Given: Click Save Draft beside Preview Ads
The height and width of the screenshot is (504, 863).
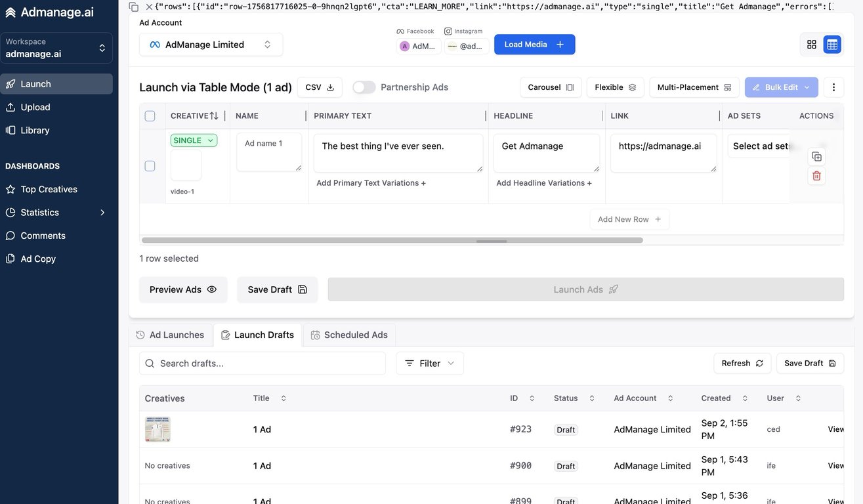Looking at the screenshot, I should coord(277,289).
